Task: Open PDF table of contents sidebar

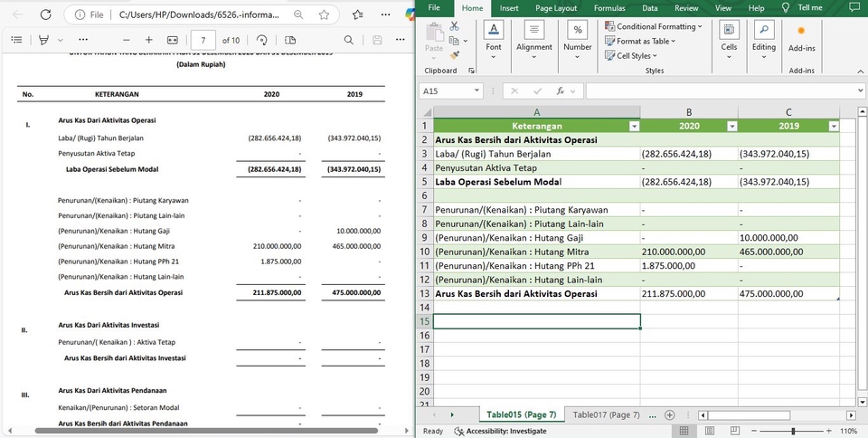Action: (16, 41)
